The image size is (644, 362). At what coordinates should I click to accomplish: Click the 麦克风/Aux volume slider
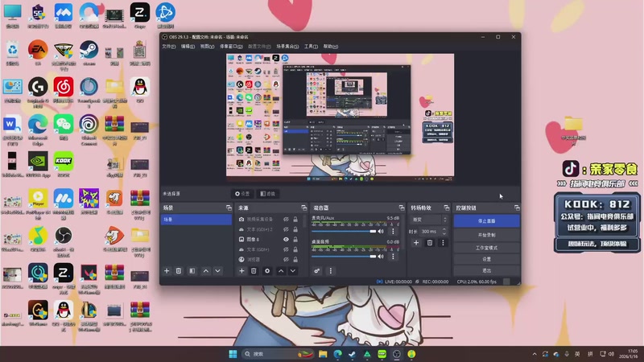(344, 232)
